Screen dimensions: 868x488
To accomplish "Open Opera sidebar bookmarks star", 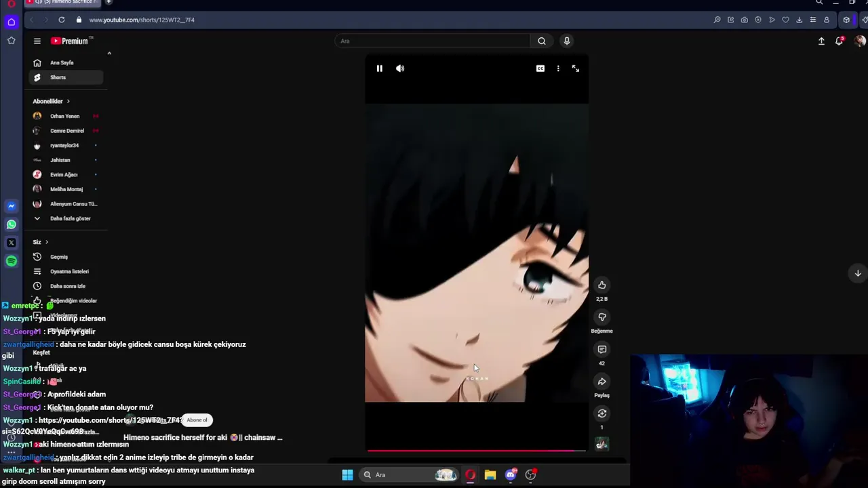I will [12, 41].
